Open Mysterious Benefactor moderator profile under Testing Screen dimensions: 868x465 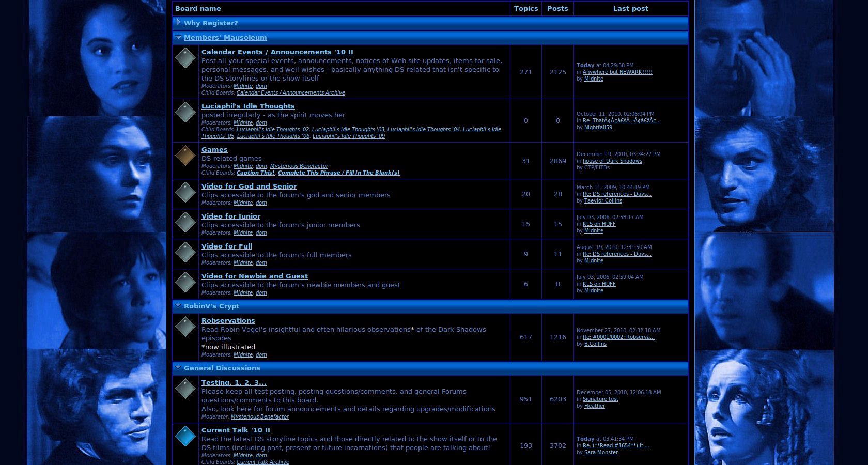259,417
